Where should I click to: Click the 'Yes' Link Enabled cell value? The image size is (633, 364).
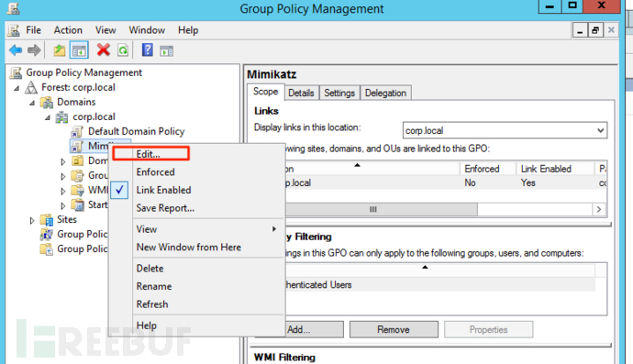point(528,182)
